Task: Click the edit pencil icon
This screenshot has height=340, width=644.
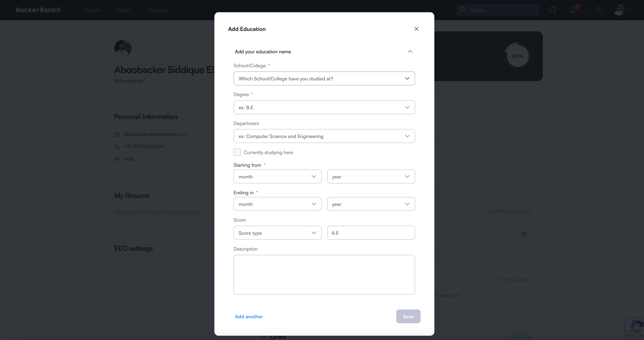Action: click(x=524, y=234)
